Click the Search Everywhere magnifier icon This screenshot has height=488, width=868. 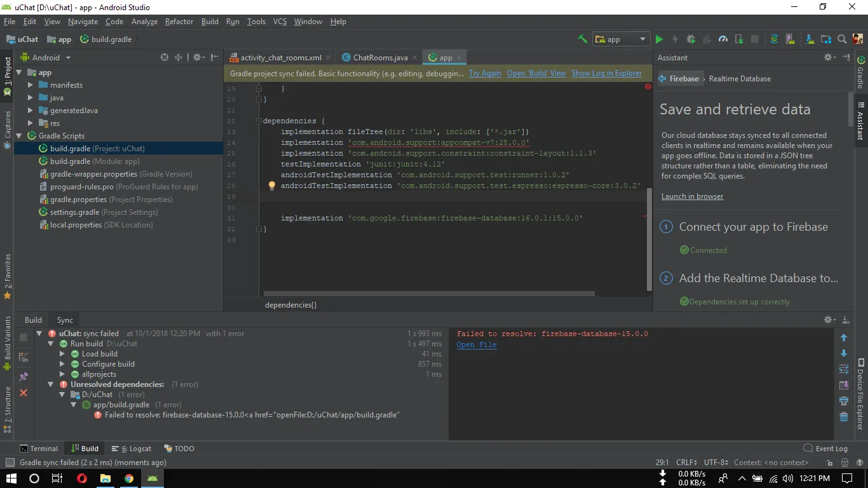[x=842, y=39]
